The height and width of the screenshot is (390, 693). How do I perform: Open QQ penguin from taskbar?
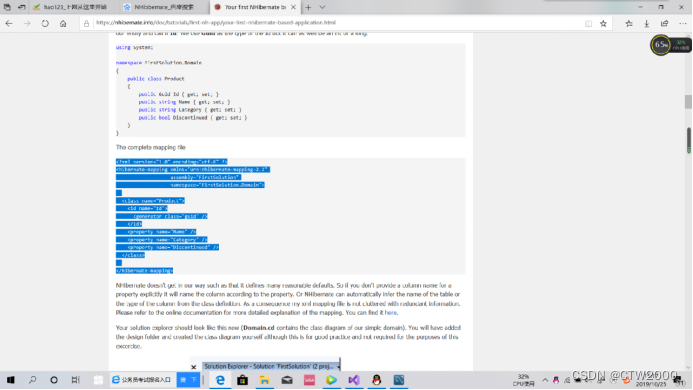click(x=377, y=380)
